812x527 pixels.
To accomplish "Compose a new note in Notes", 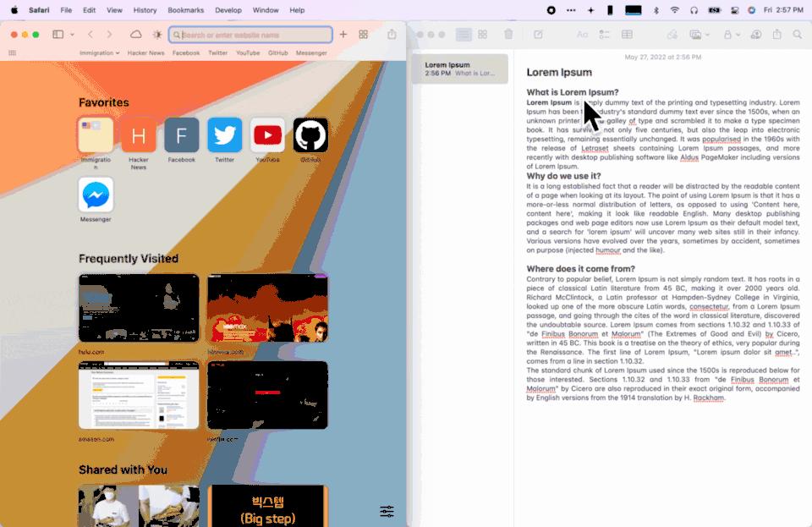I will (538, 35).
